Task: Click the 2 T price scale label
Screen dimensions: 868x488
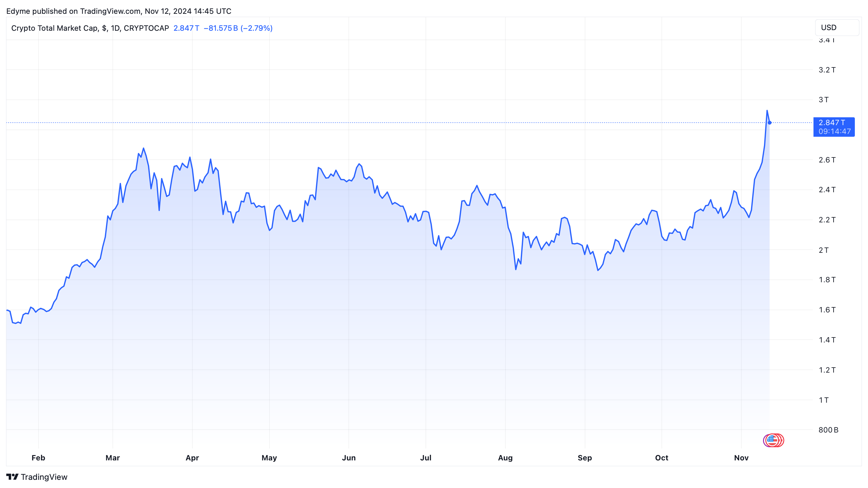Action: tap(824, 250)
